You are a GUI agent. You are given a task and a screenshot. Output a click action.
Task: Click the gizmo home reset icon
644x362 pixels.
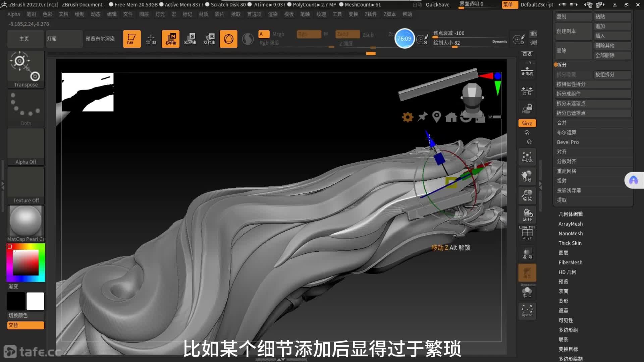(451, 117)
